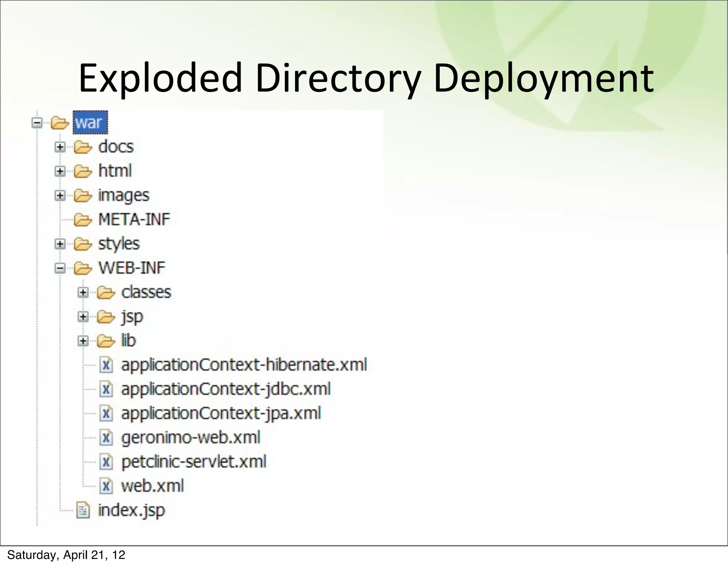This screenshot has height=566, width=728.
Task: Click the jsp folder icon
Action: (x=106, y=317)
